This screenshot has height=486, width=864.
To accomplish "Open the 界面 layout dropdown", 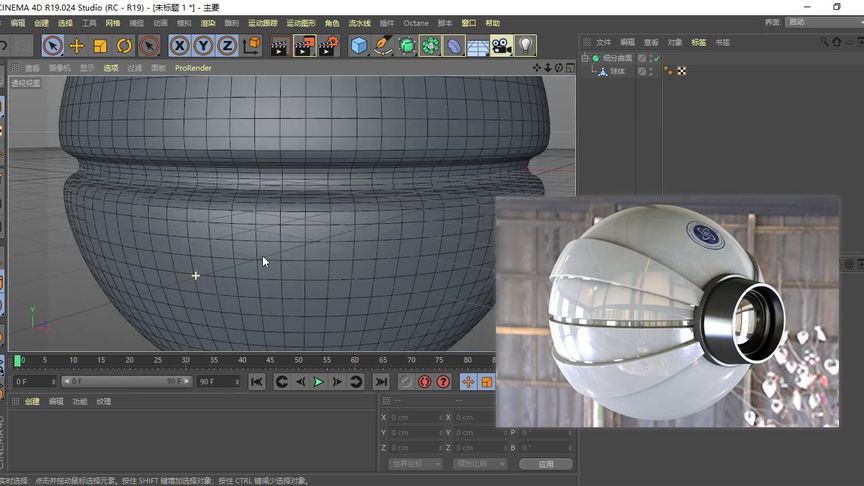I will point(818,22).
